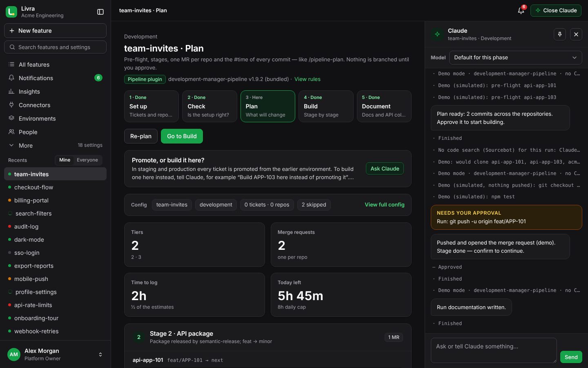Click the Pipeline plugin badge
The image size is (588, 368).
[145, 79]
